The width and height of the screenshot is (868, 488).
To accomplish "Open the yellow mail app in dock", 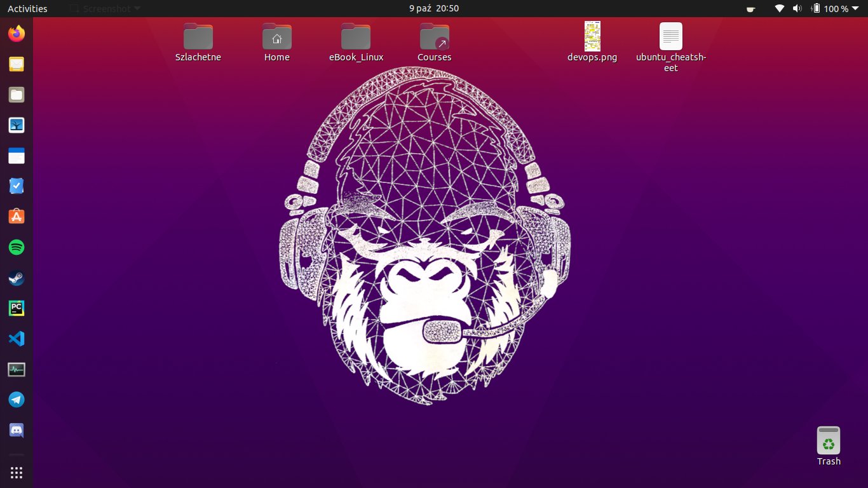I will [x=17, y=64].
